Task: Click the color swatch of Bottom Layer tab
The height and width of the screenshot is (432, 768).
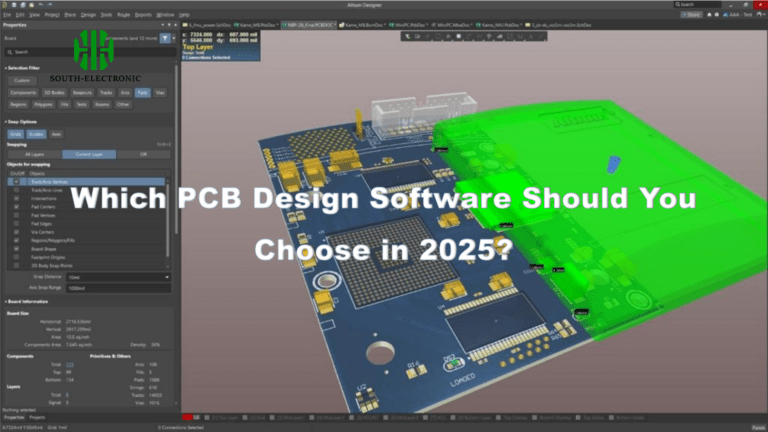Action: click(x=453, y=418)
